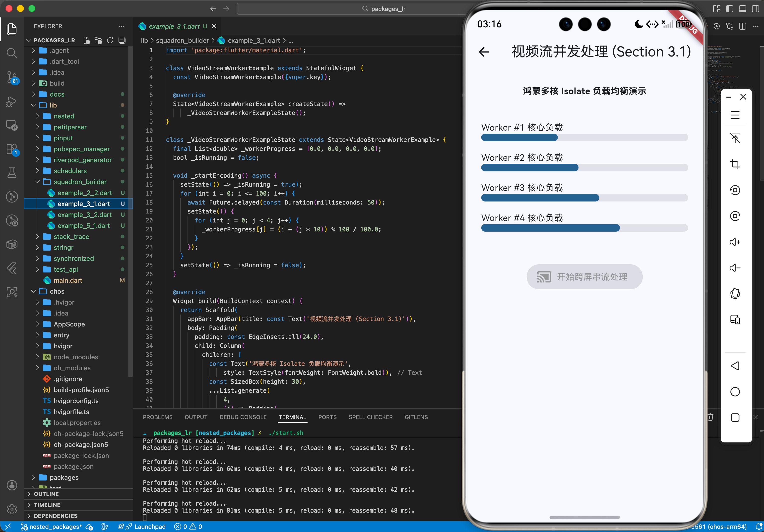Click New File icon in Explorer header
The width and height of the screenshot is (764, 532).
tap(86, 41)
